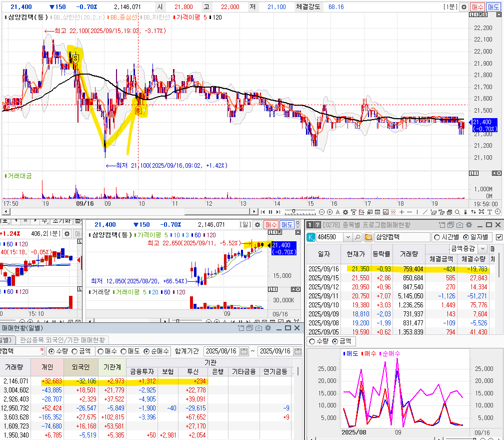The width and height of the screenshot is (504, 440).
Task: Close the 거래대금 sub-panel with X icon
Action: 498,173
